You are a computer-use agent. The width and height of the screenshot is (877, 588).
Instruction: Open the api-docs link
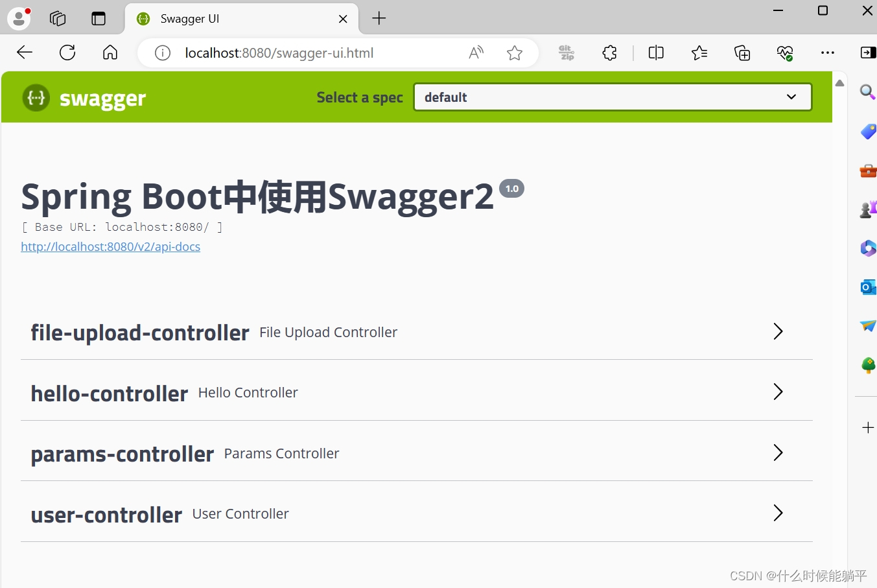110,246
